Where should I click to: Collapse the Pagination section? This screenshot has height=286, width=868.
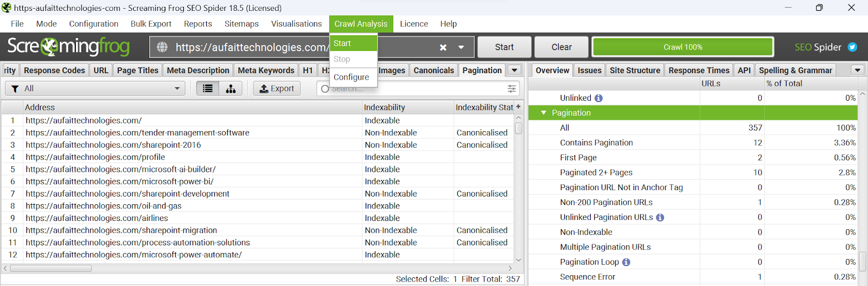[x=544, y=113]
